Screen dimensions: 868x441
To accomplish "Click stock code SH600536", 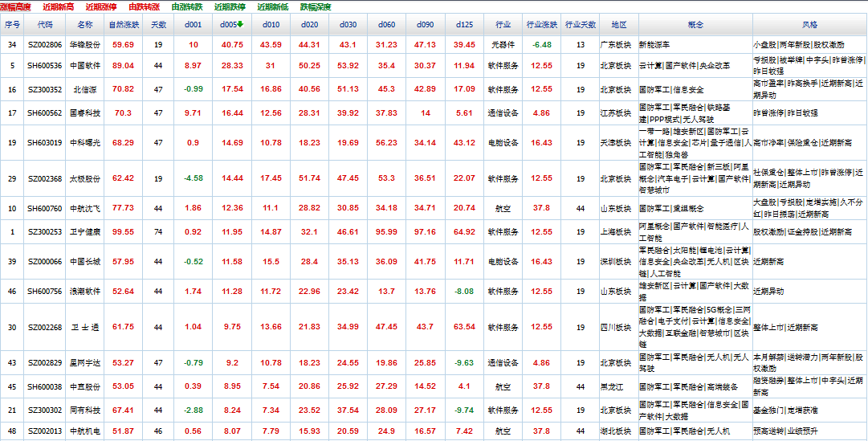I will [x=45, y=65].
